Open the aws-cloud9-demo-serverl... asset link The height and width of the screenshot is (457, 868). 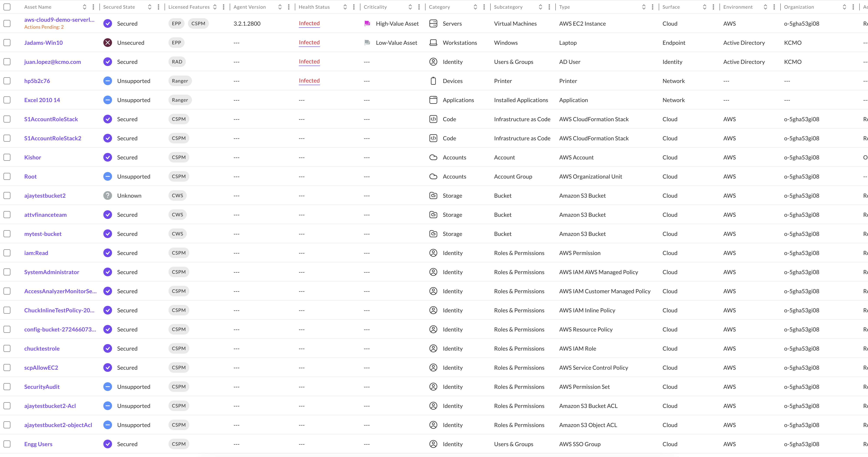59,20
